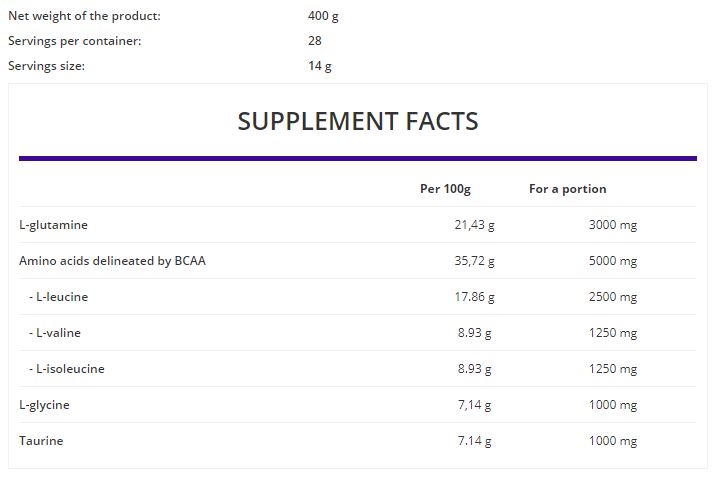Click the Servings per container label
The width and height of the screenshot is (720, 482).
click(75, 41)
